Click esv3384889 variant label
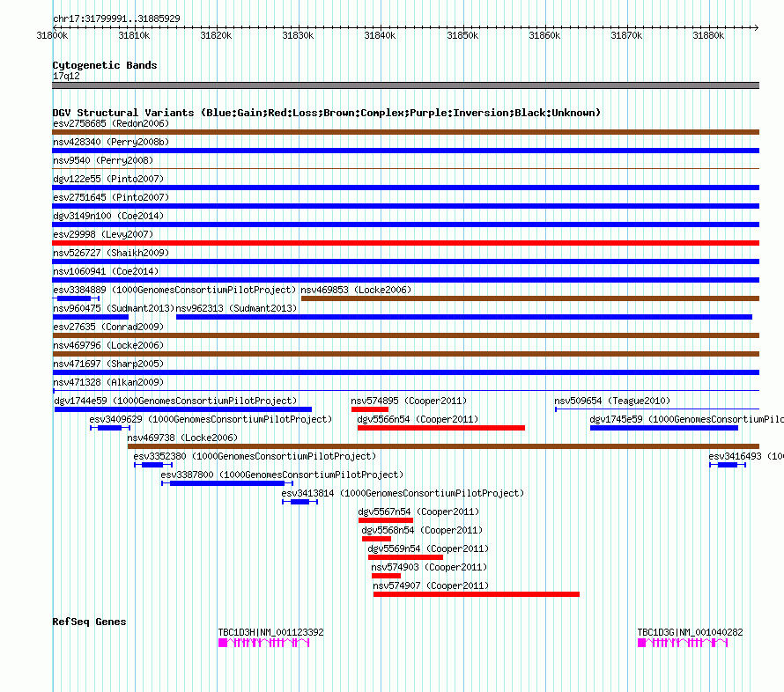The height and width of the screenshot is (692, 784). coord(174,290)
